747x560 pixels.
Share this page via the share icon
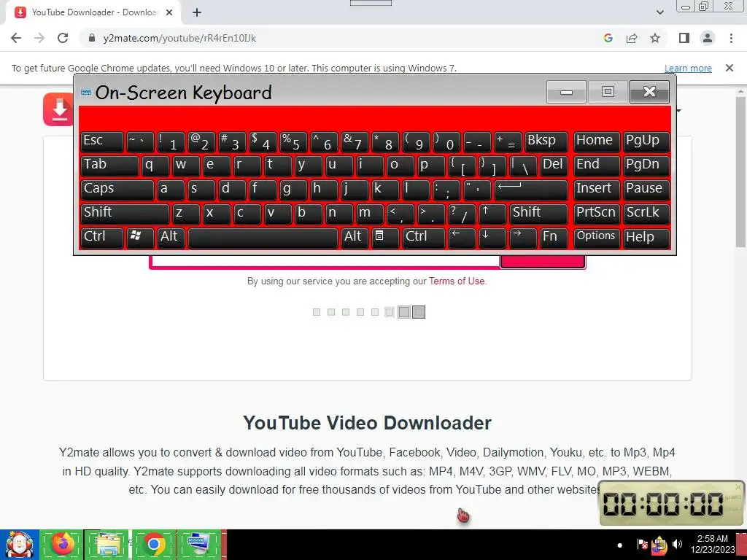632,38
